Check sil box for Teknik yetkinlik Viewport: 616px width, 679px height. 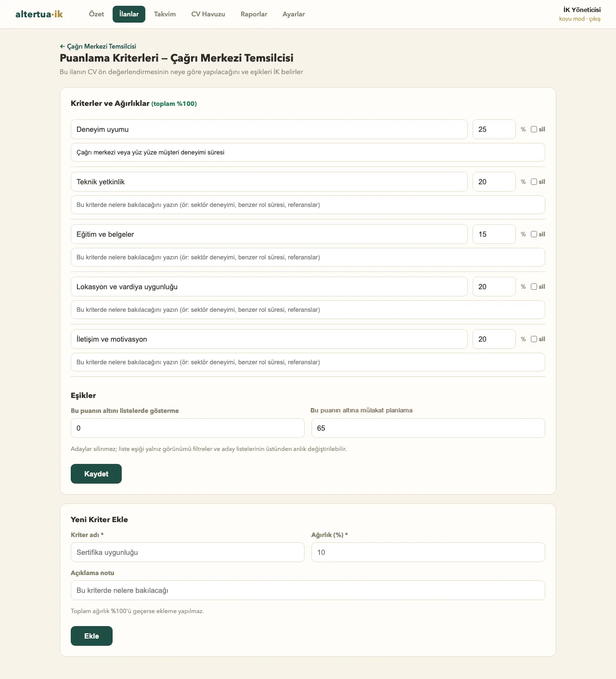(x=534, y=181)
